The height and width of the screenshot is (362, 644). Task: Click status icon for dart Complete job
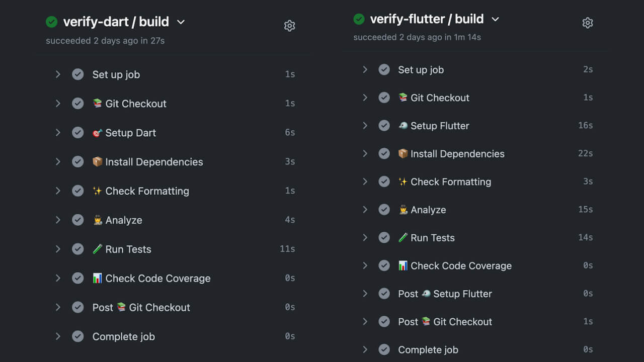tap(77, 337)
